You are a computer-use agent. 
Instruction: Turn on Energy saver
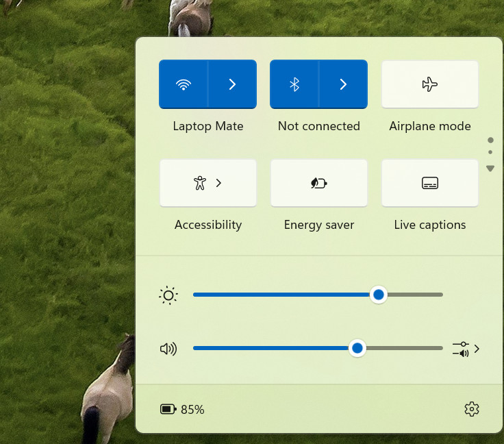coord(319,183)
